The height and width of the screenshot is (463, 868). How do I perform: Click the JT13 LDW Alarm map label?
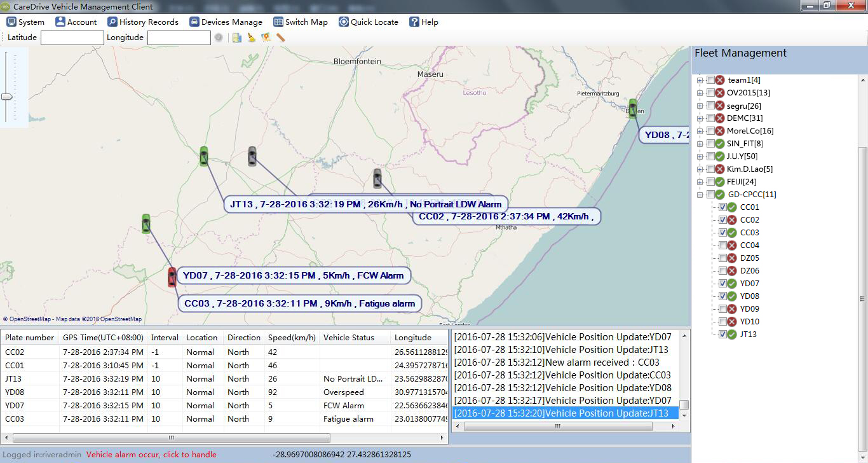[366, 204]
